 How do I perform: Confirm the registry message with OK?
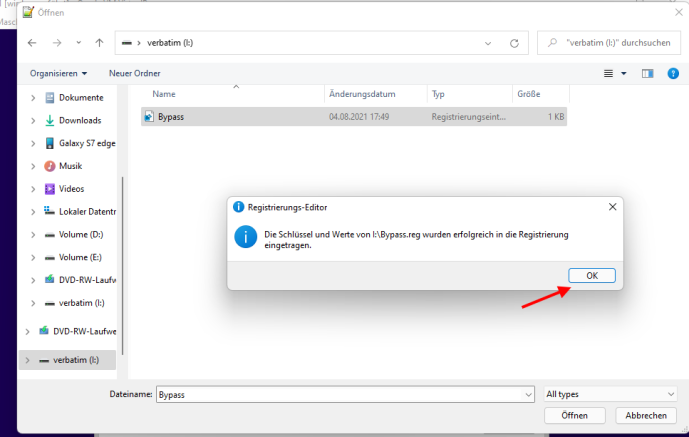pos(591,275)
